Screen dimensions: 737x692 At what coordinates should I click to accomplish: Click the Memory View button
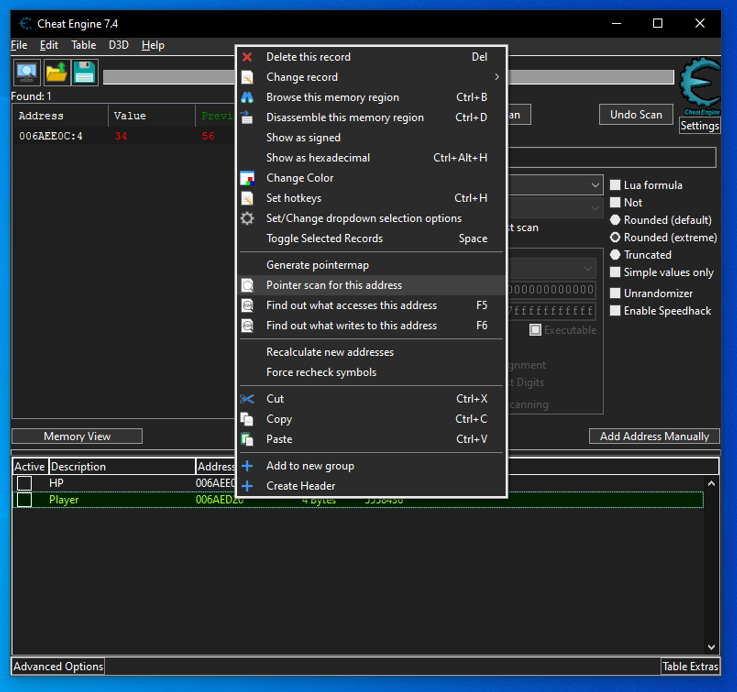click(x=77, y=436)
